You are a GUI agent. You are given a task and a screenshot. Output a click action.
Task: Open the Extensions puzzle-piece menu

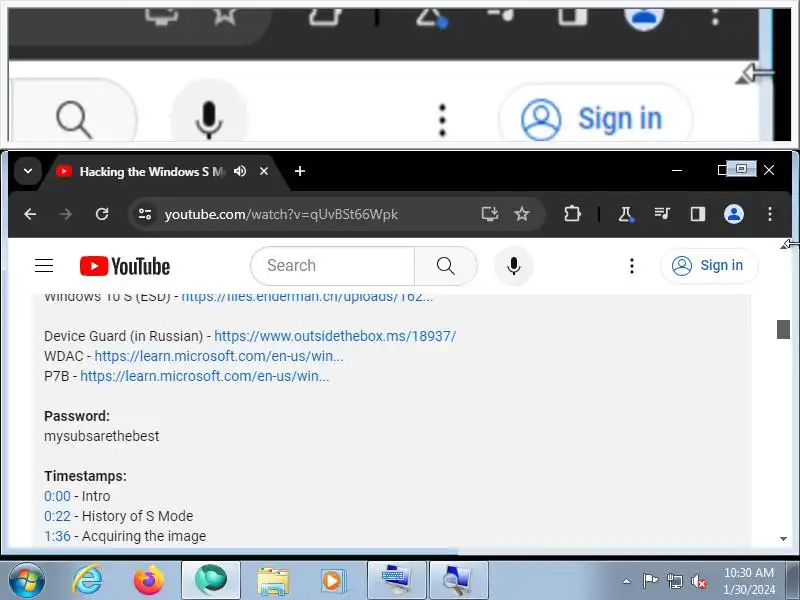pyautogui.click(x=572, y=214)
